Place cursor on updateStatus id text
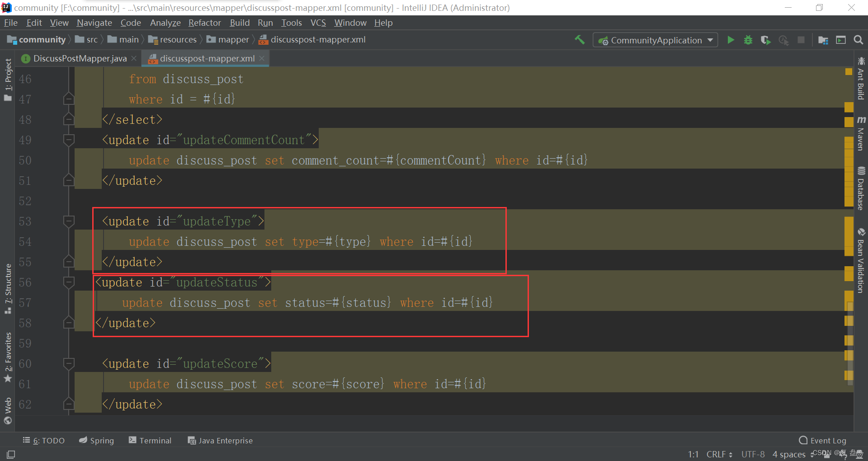The image size is (868, 461). (x=217, y=282)
